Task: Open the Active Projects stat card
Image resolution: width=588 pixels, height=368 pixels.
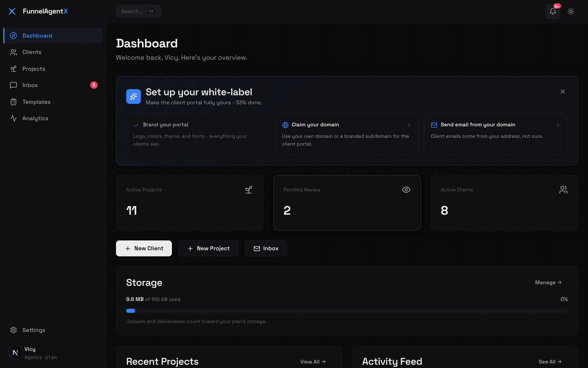Action: [x=189, y=203]
